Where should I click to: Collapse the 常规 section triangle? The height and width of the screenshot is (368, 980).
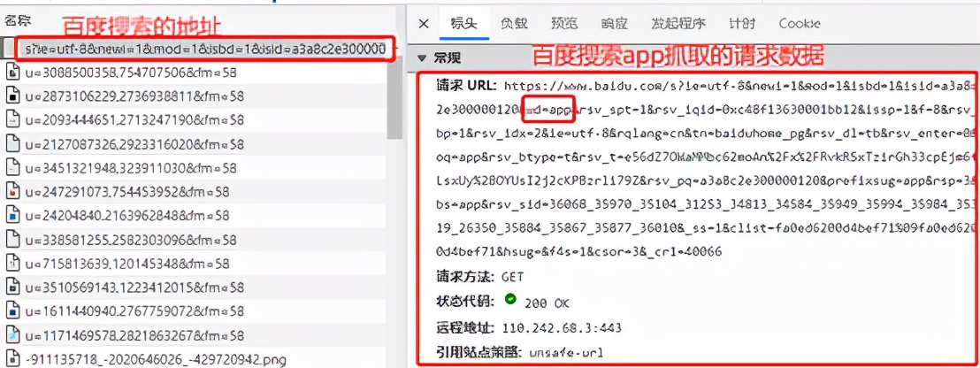pos(422,58)
